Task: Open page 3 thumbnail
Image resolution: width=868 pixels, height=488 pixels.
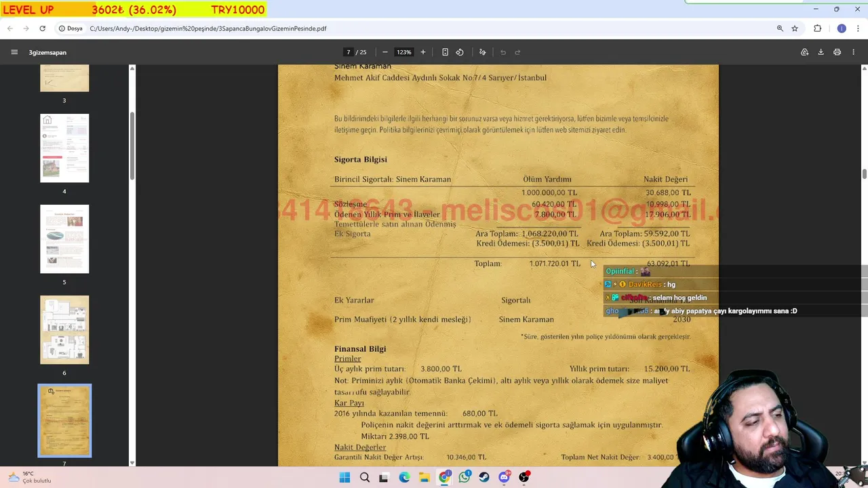Action: (64, 78)
